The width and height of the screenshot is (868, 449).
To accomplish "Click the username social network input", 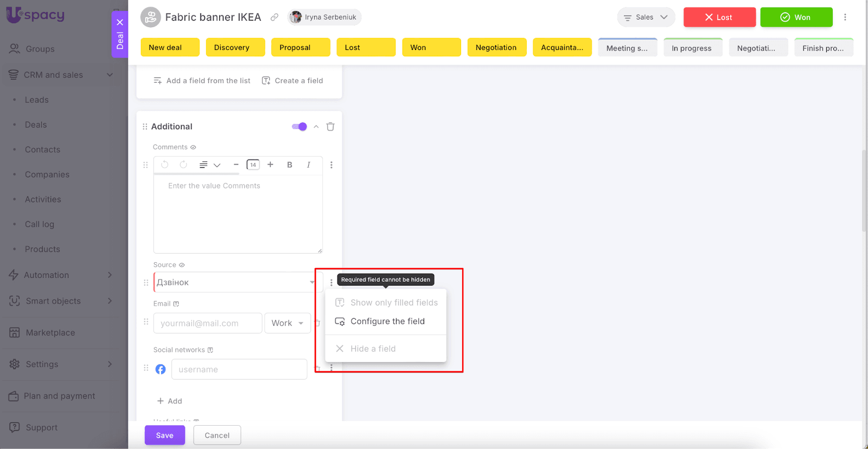I will (x=239, y=369).
